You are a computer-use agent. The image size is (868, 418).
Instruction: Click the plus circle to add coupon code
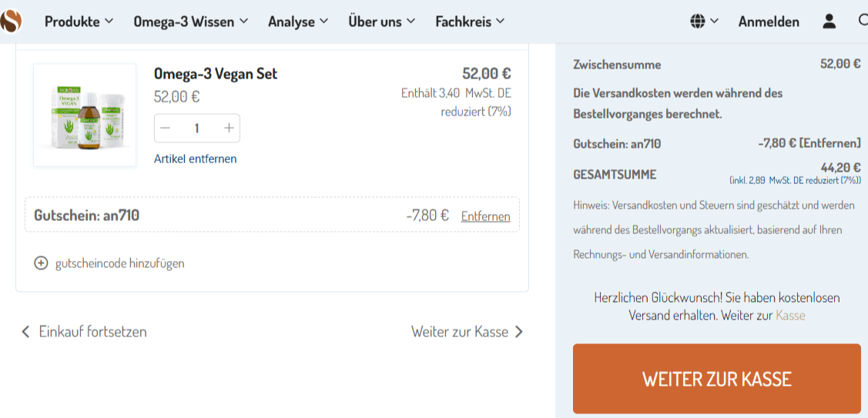(41, 263)
